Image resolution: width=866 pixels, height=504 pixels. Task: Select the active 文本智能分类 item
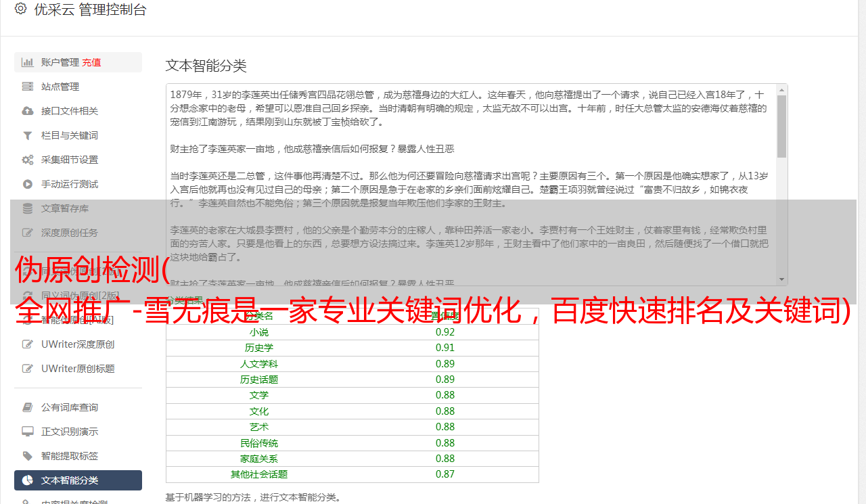tap(78, 480)
